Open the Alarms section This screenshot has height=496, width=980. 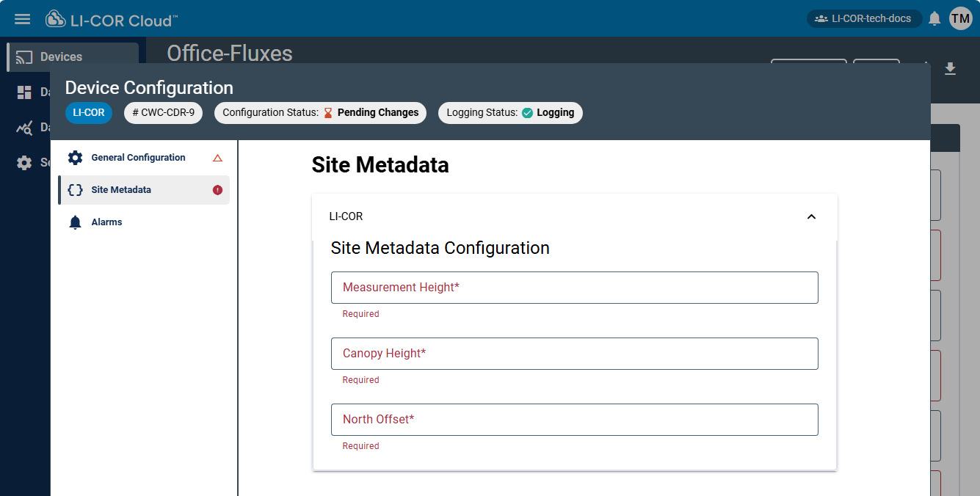click(144, 222)
